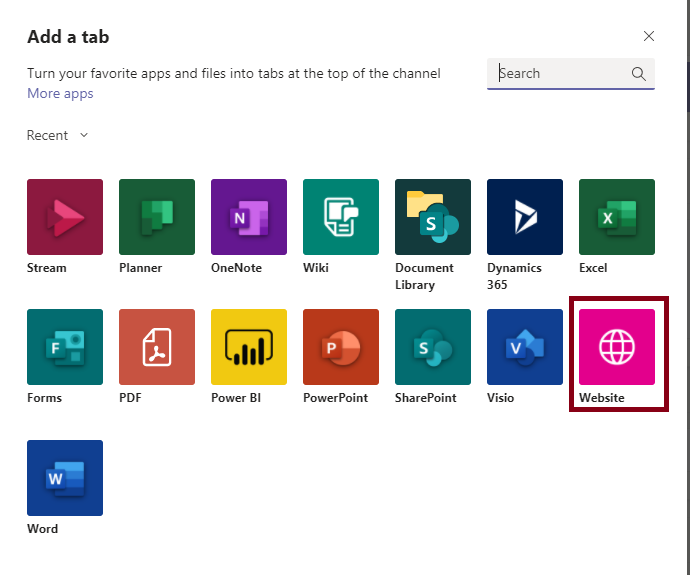Add a PowerPoint tab
Screen dimensions: 690x575
click(x=341, y=347)
